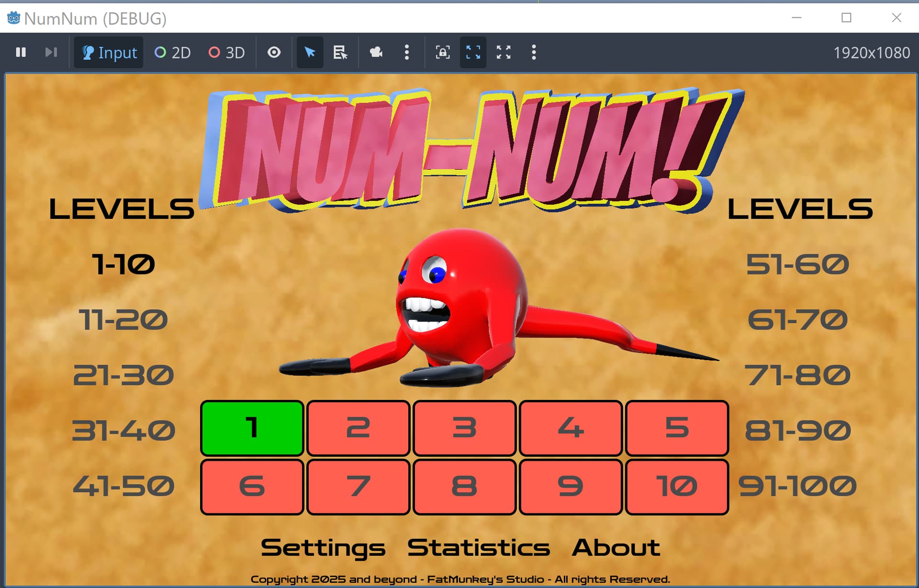Switch selection to 2D mode

173,52
